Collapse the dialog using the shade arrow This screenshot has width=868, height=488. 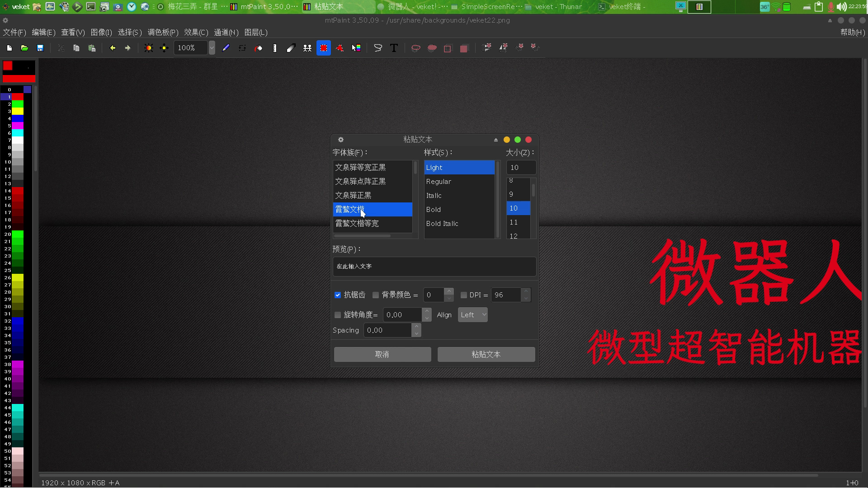pos(495,140)
